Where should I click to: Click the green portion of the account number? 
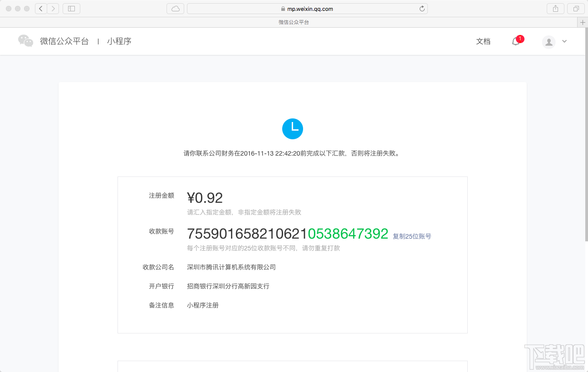coord(348,233)
